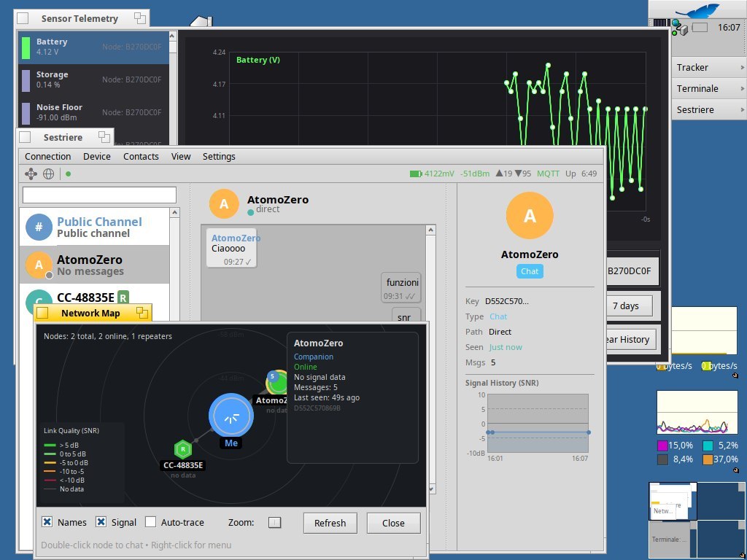Click the Close button in Network Map
Screen dimensions: 747x560
tap(393, 523)
